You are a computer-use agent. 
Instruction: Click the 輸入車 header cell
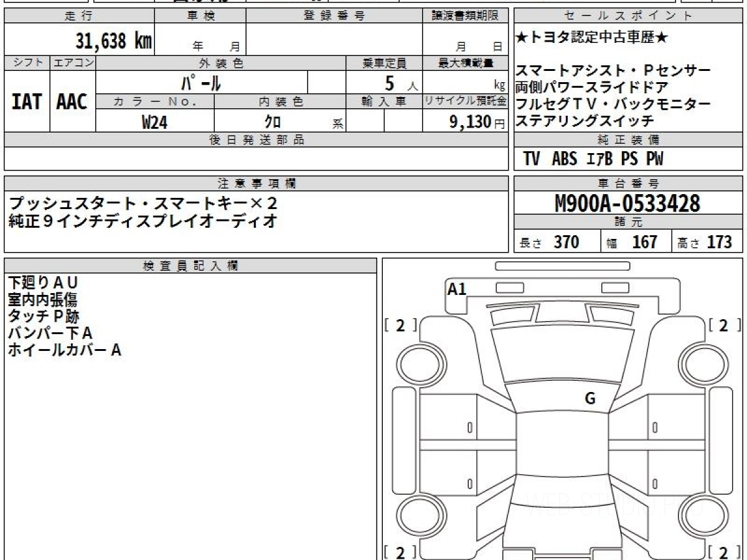(384, 101)
